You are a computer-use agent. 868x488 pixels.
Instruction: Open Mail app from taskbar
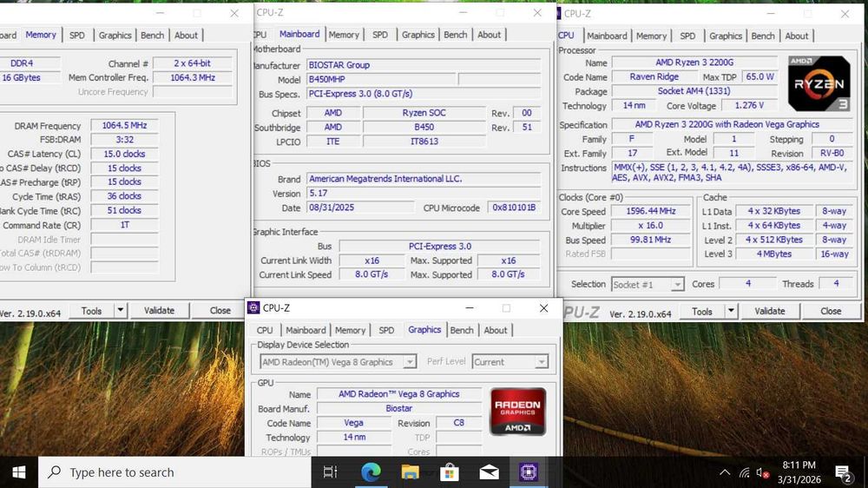click(x=489, y=472)
